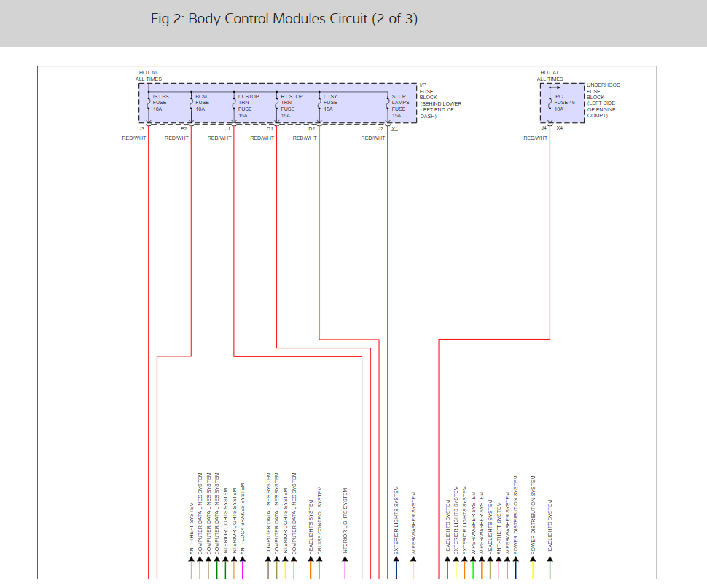707x588 pixels.
Task: Click 'HOT AT ALL TIMES' above I/P fuse block
Action: coord(149,76)
